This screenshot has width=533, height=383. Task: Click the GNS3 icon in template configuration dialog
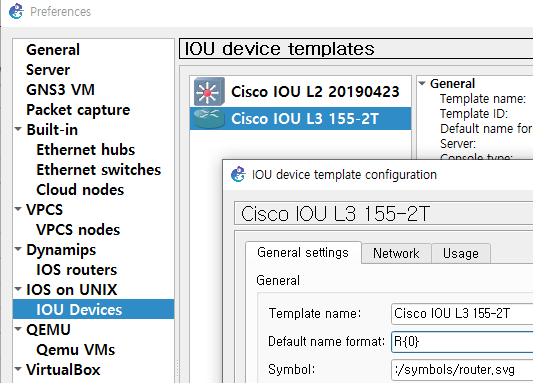[238, 174]
